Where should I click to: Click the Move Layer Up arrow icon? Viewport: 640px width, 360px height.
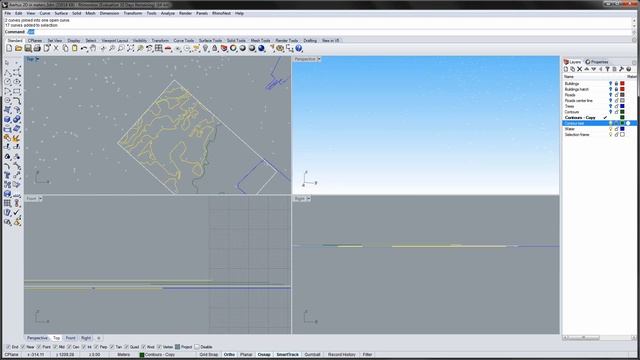pyautogui.click(x=587, y=69)
